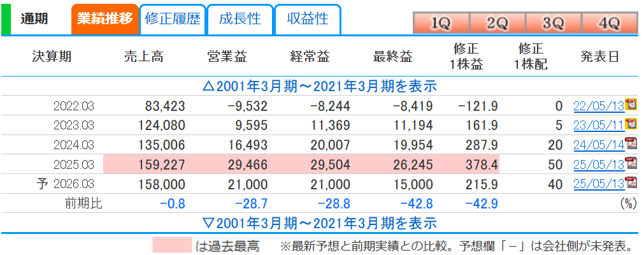This screenshot has width=644, height=255.
Task: Follow the 23/05/11 date link
Action: point(598,126)
